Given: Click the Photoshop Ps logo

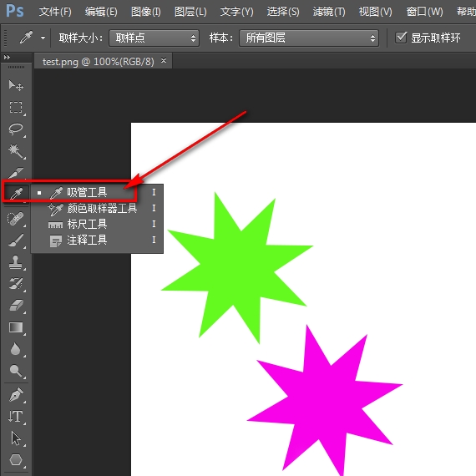Looking at the screenshot, I should [x=14, y=11].
